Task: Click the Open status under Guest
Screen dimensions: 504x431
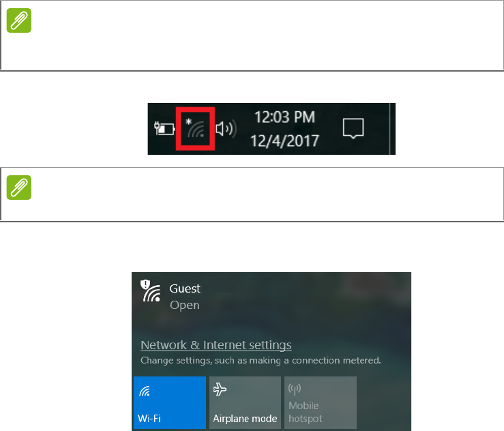Action: 185,305
